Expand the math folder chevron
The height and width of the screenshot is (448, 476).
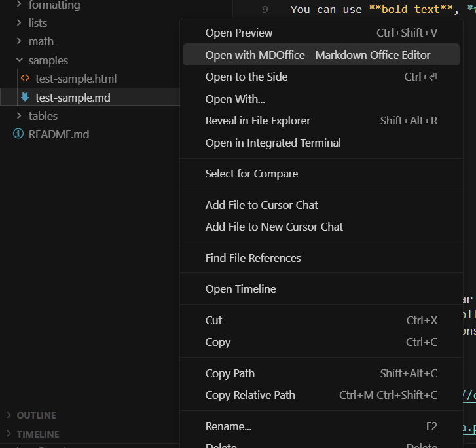pos(19,41)
